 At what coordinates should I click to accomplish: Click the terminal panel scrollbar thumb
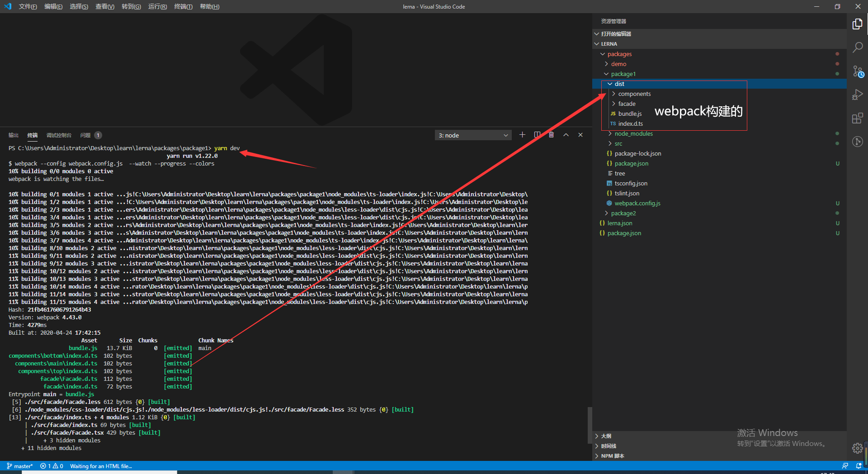pos(590,425)
